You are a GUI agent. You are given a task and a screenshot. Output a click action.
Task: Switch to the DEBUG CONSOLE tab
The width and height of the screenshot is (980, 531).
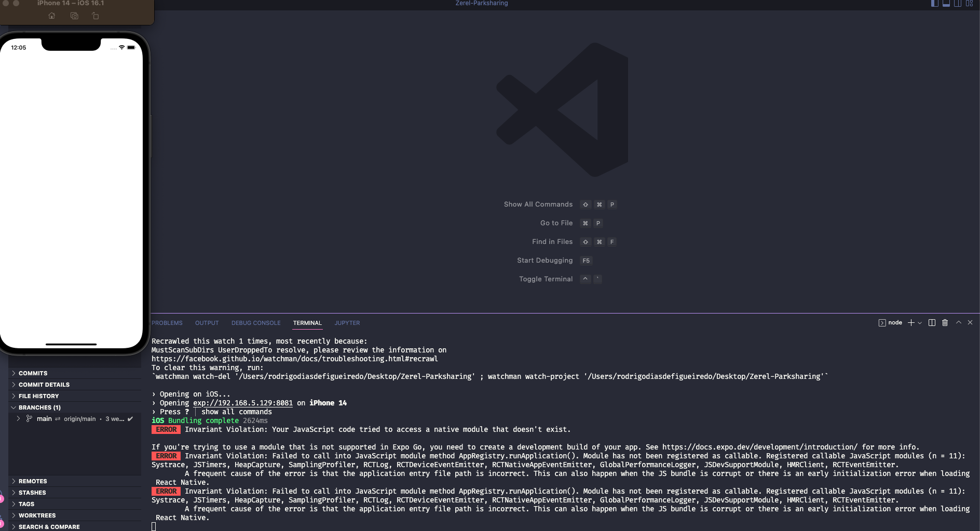tap(256, 322)
